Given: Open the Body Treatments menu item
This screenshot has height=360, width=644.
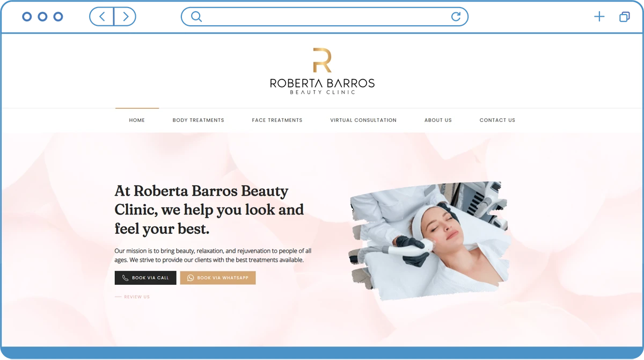Looking at the screenshot, I should tap(198, 120).
